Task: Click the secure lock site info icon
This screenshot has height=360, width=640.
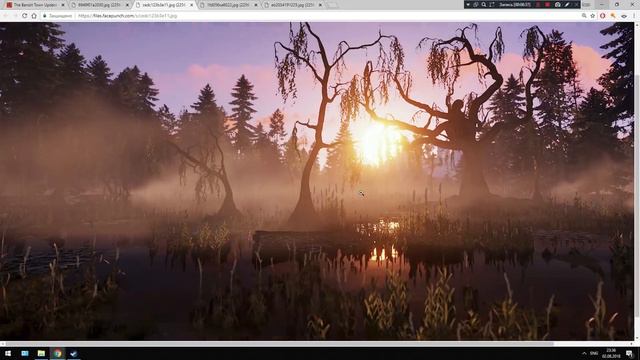Action: pyautogui.click(x=45, y=16)
